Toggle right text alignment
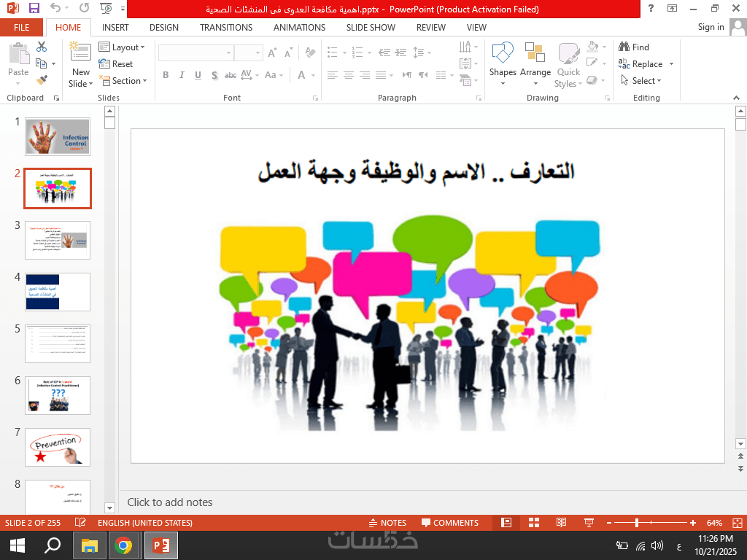 (365, 75)
